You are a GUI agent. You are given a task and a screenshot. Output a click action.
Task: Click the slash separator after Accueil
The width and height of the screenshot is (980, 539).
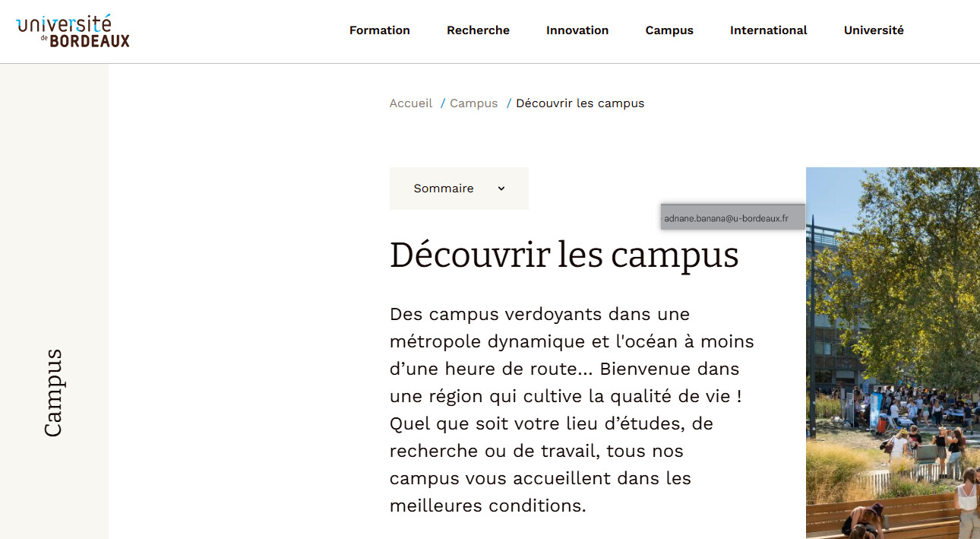tap(443, 103)
